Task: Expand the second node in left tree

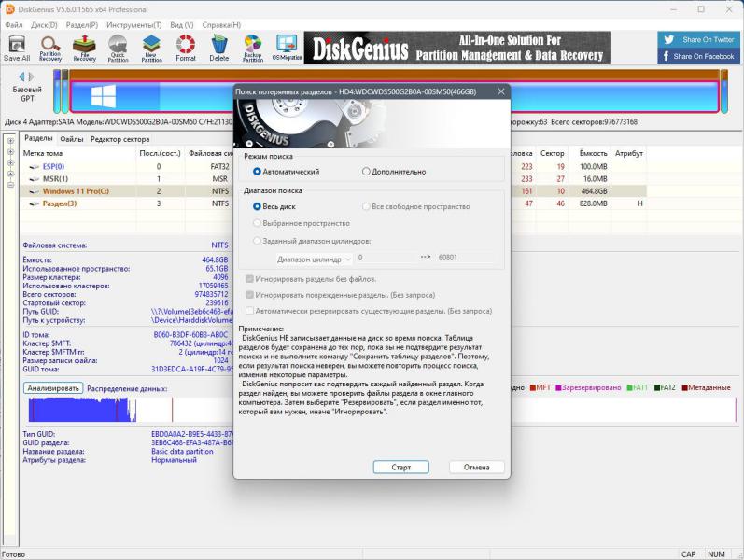Action: 10,152
